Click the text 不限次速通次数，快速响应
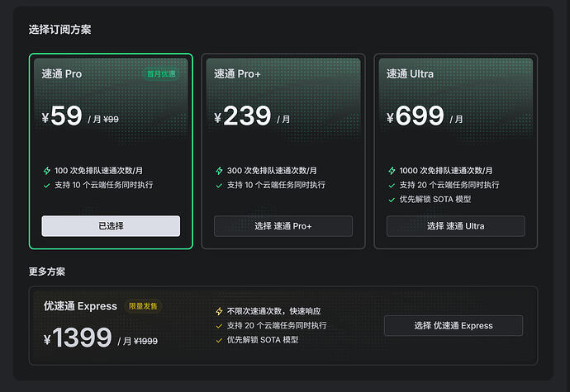 coord(273,311)
